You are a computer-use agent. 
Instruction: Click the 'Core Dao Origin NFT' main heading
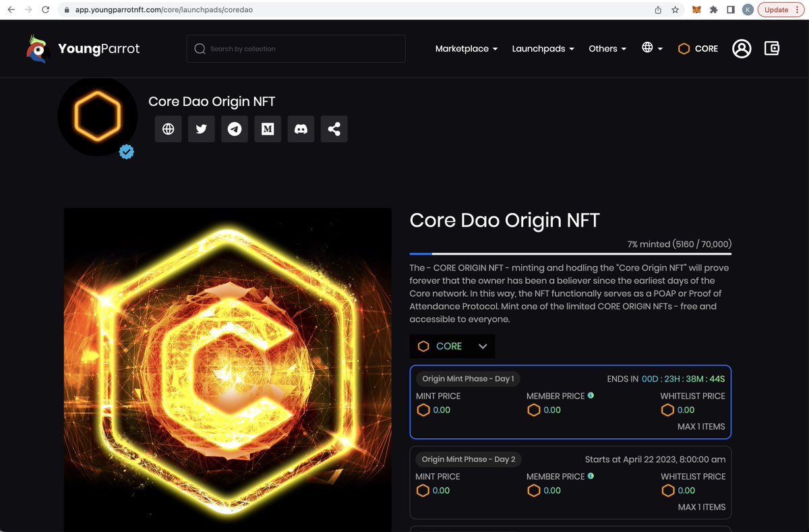pos(504,220)
